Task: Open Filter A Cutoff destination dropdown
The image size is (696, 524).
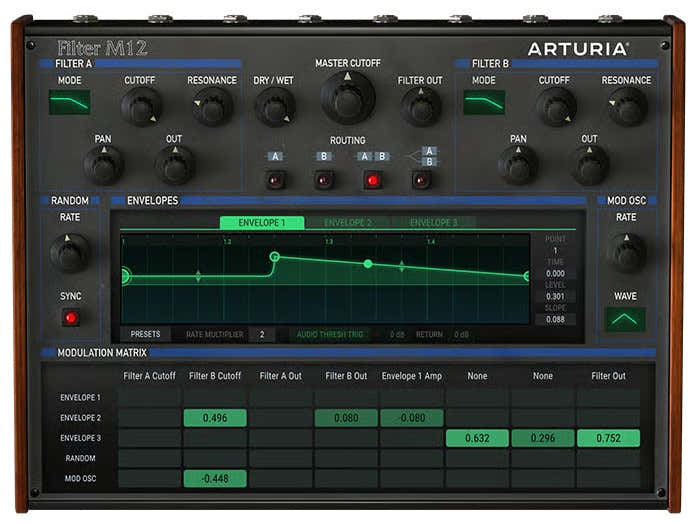Action: [150, 376]
